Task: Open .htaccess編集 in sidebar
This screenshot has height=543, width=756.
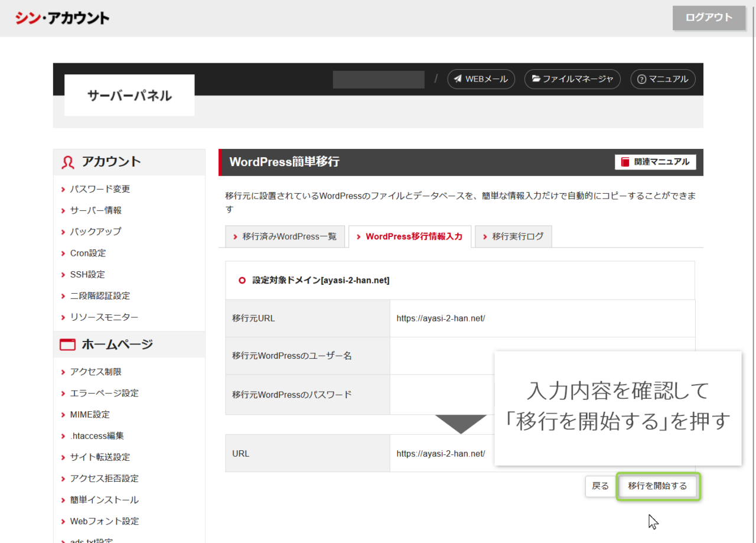Action: point(97,435)
